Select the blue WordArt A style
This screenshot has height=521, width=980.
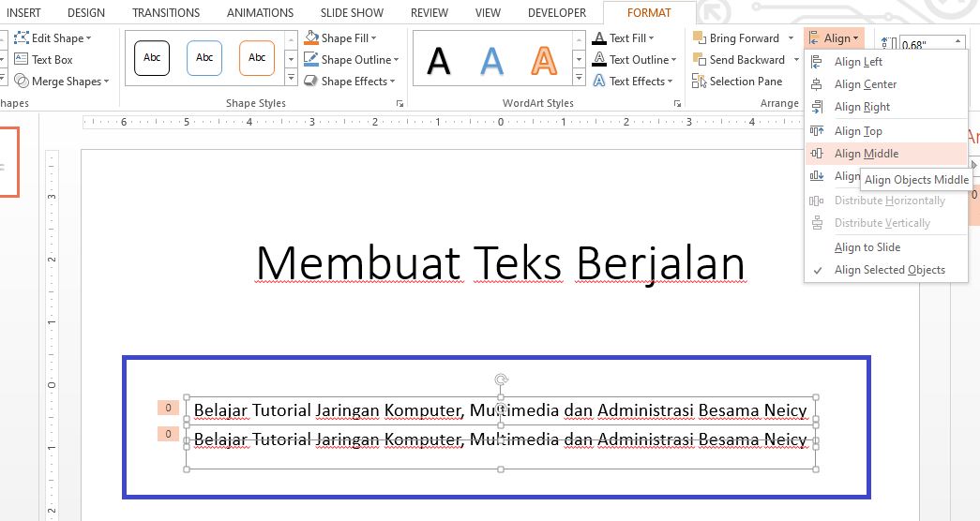click(491, 61)
